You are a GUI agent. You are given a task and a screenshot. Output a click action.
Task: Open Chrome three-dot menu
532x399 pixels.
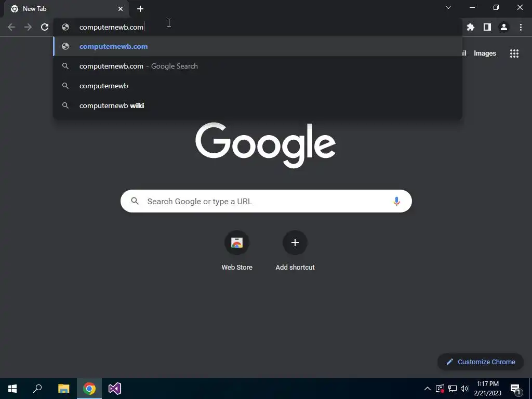521,27
